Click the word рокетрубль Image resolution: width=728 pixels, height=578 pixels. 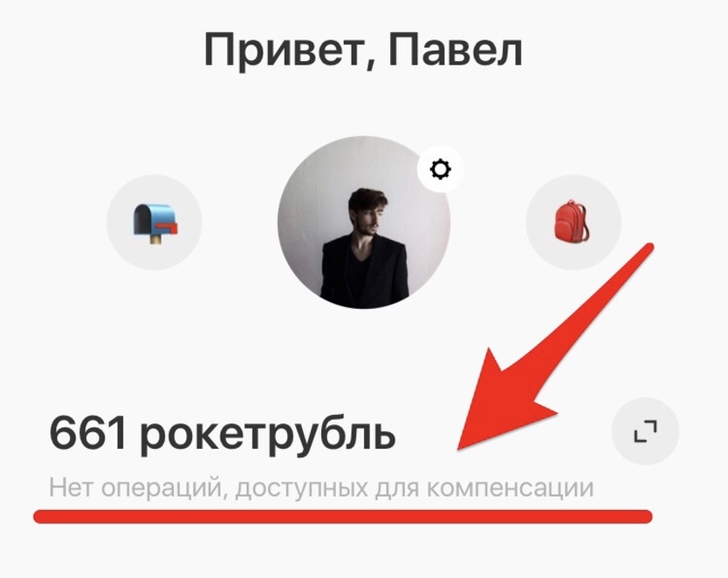(x=267, y=436)
